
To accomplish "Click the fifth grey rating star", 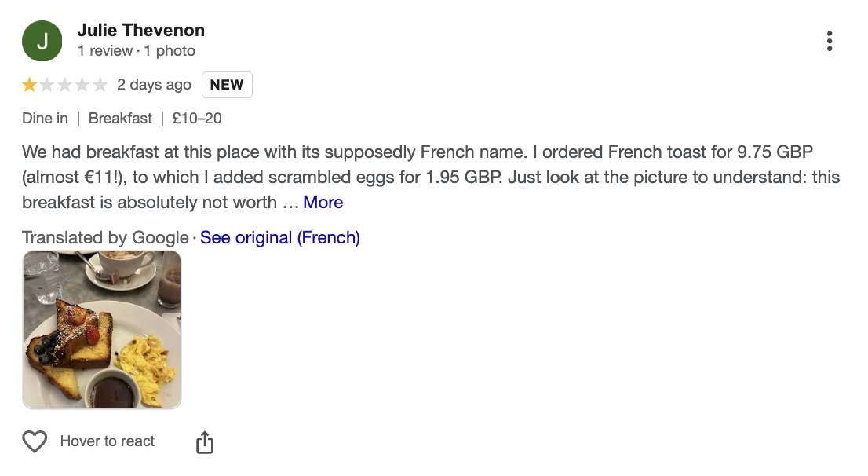I will coord(100,85).
